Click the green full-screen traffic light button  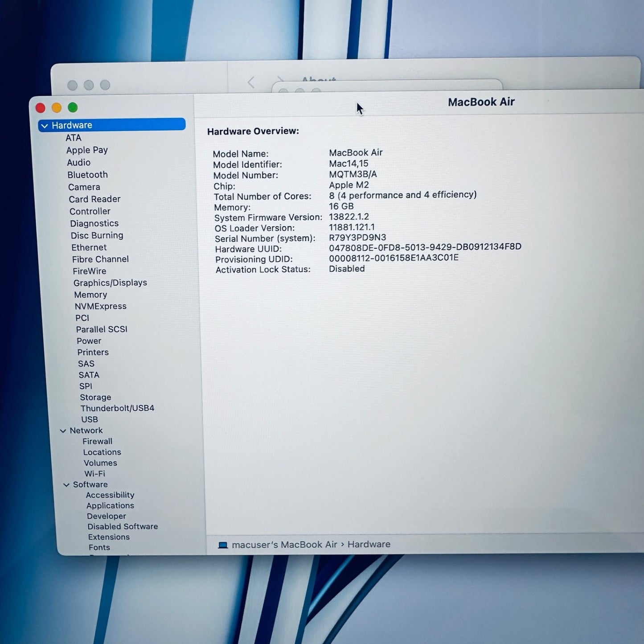[x=72, y=107]
